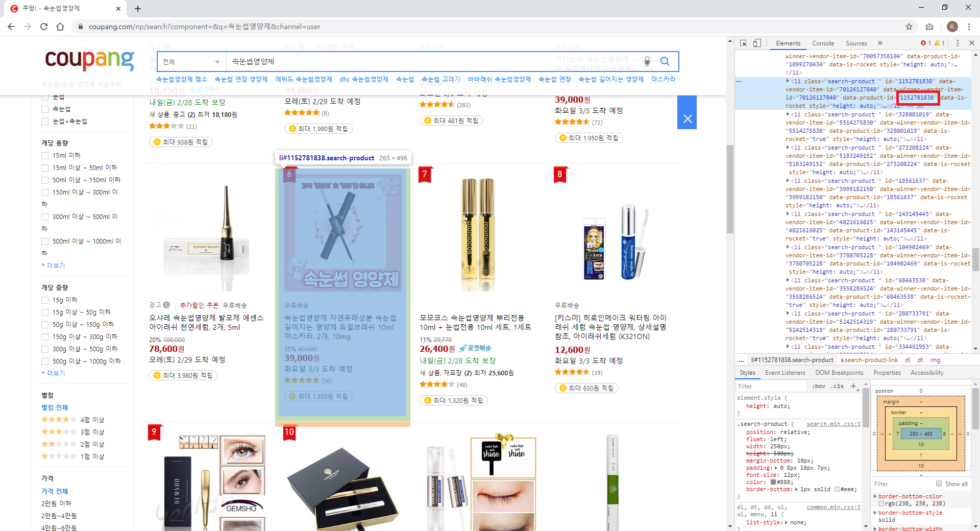Image resolution: width=980 pixels, height=531 pixels.
Task: Go to the browser home page
Action: pos(60,27)
